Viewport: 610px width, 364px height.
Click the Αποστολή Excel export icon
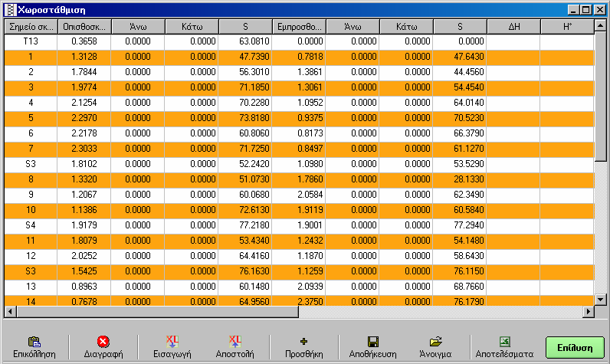pos(234,342)
